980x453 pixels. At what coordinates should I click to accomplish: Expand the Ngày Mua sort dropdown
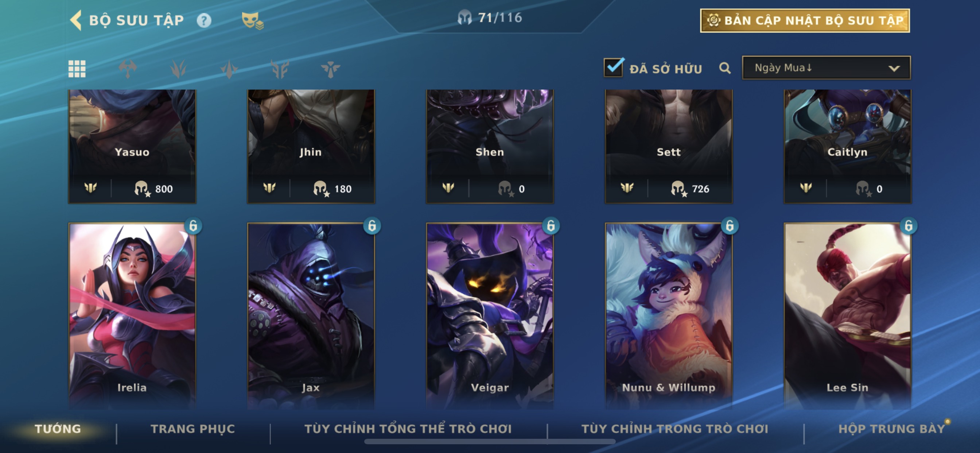826,68
